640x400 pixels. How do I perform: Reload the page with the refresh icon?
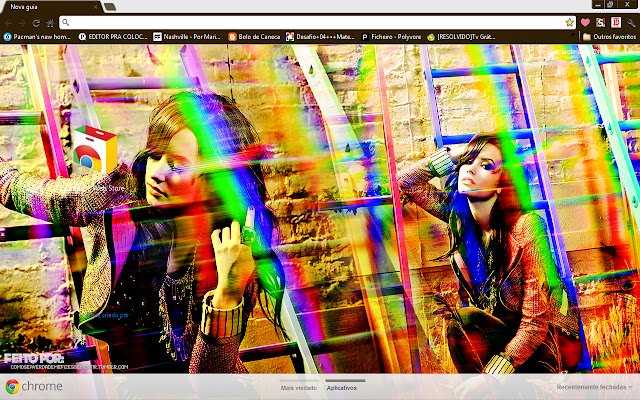coord(37,23)
